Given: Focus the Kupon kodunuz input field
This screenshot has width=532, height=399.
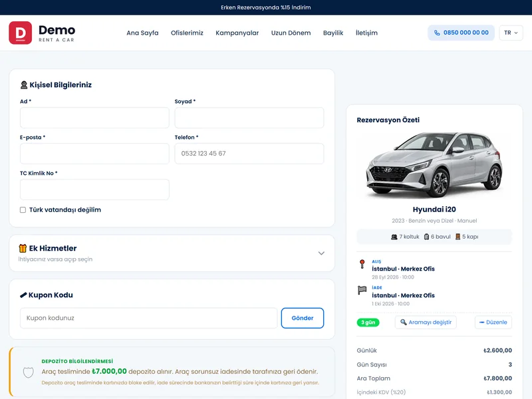Looking at the screenshot, I should [148, 318].
